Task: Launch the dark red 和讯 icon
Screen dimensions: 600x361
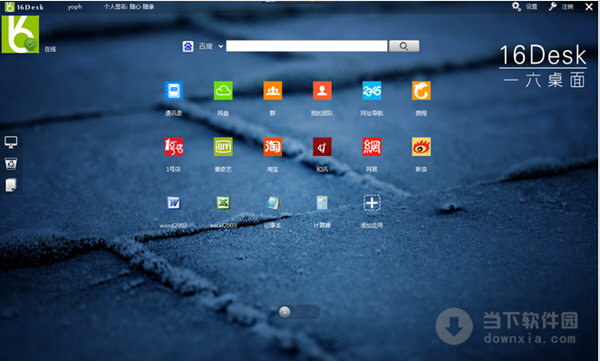Action: pos(322,147)
